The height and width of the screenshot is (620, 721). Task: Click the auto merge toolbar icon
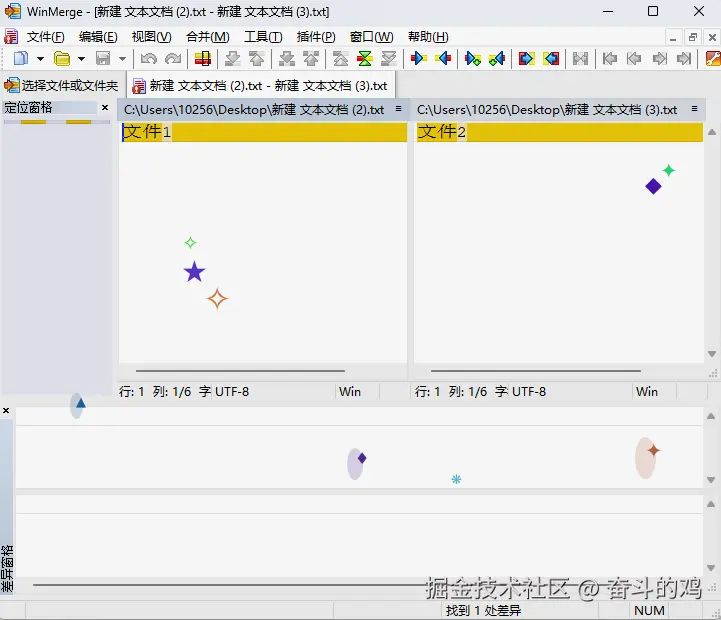(x=580, y=58)
